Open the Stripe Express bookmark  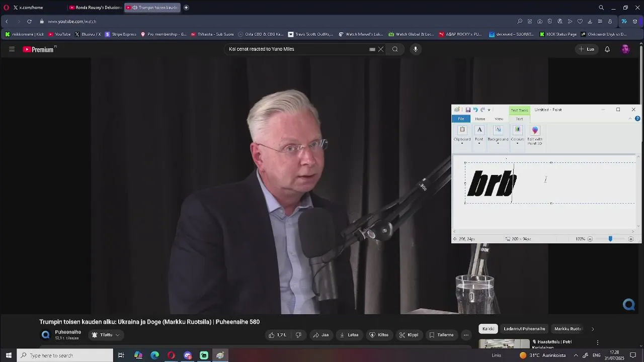coord(121,35)
